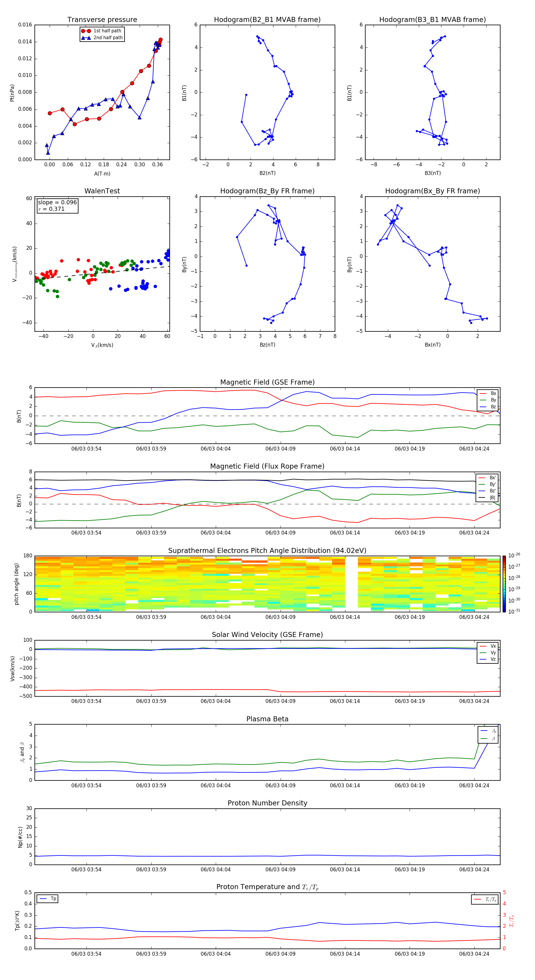535x980 pixels.
Task: Click the 'VA(km/s)' axis label under WalenTest
Action: (x=102, y=345)
